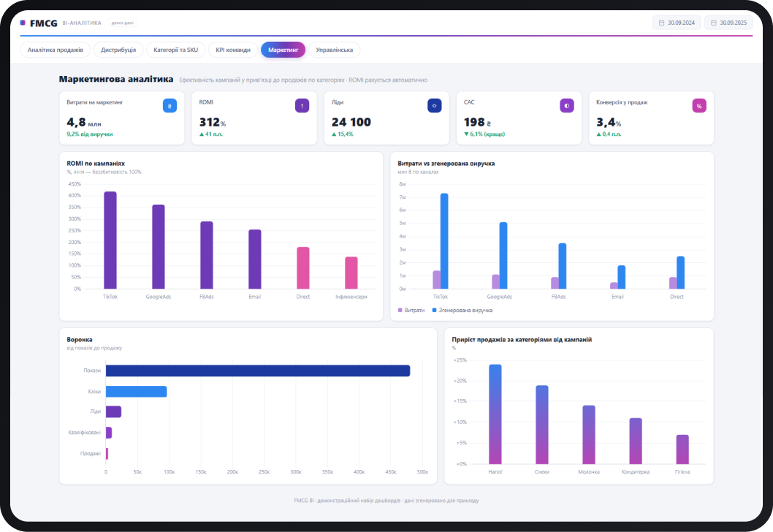Viewport: 773px width, 532px height.
Task: Select the KPI команди tab
Action: (233, 50)
